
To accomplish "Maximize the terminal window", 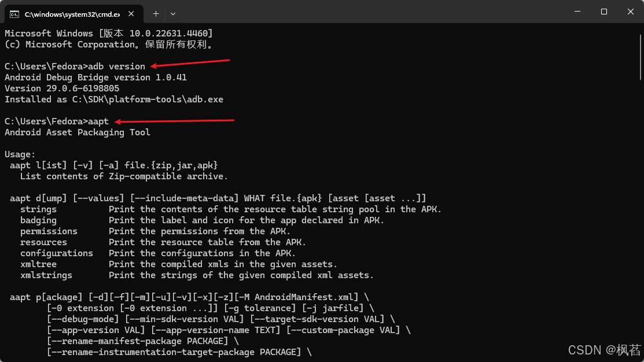I will (603, 12).
